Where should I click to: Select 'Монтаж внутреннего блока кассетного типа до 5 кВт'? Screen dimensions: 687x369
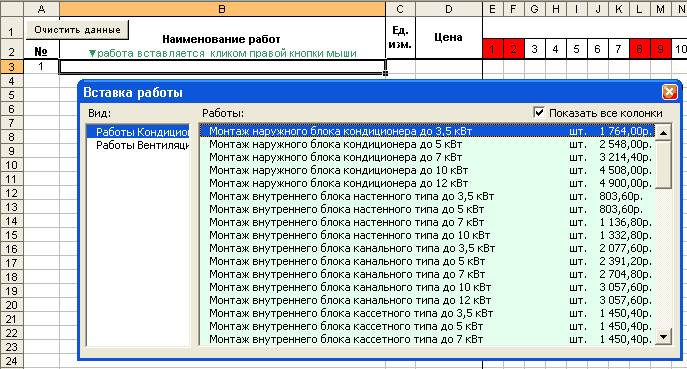pyautogui.click(x=428, y=326)
